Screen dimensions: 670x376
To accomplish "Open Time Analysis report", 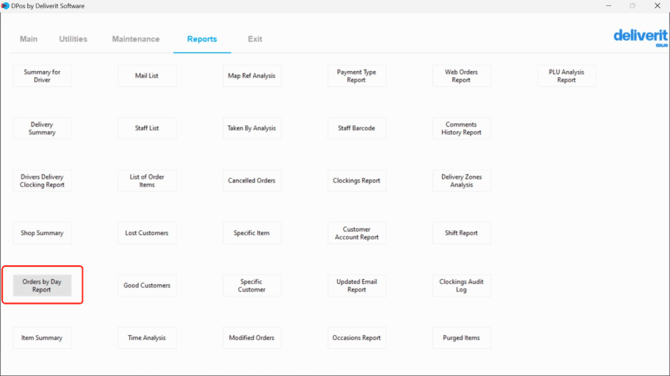I will coord(147,338).
